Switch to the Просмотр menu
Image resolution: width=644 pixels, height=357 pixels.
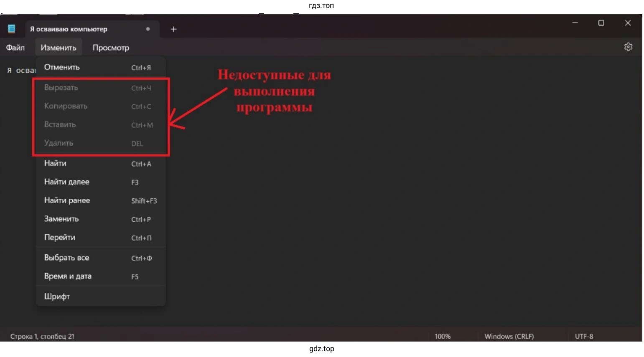[x=111, y=47]
